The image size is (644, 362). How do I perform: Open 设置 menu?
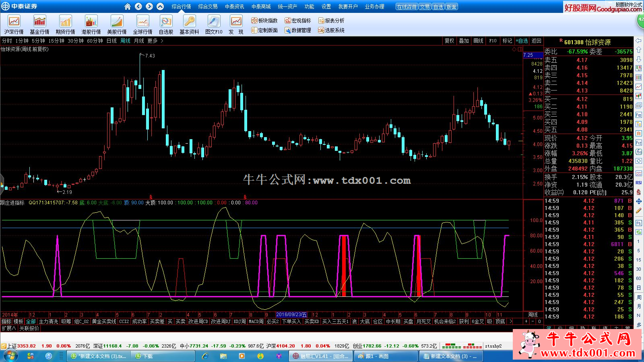(x=326, y=6)
